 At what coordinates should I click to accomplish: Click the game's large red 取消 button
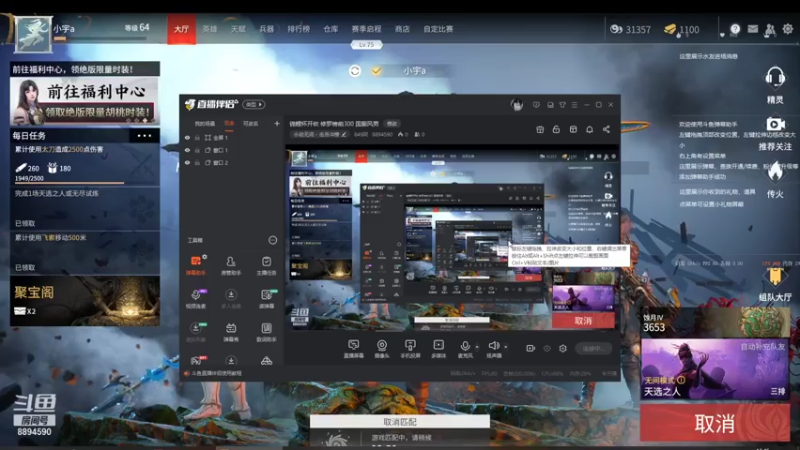(x=714, y=423)
